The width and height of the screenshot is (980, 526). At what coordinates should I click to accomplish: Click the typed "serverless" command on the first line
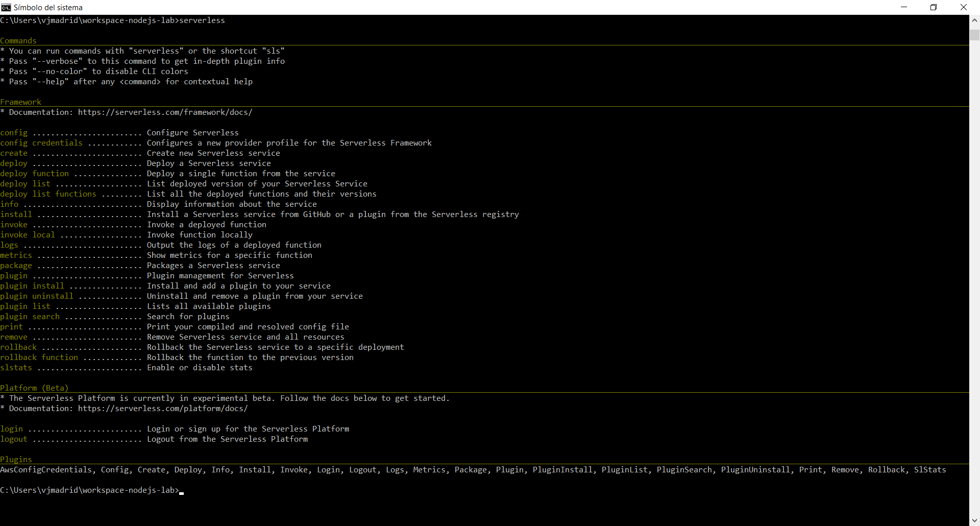click(202, 20)
